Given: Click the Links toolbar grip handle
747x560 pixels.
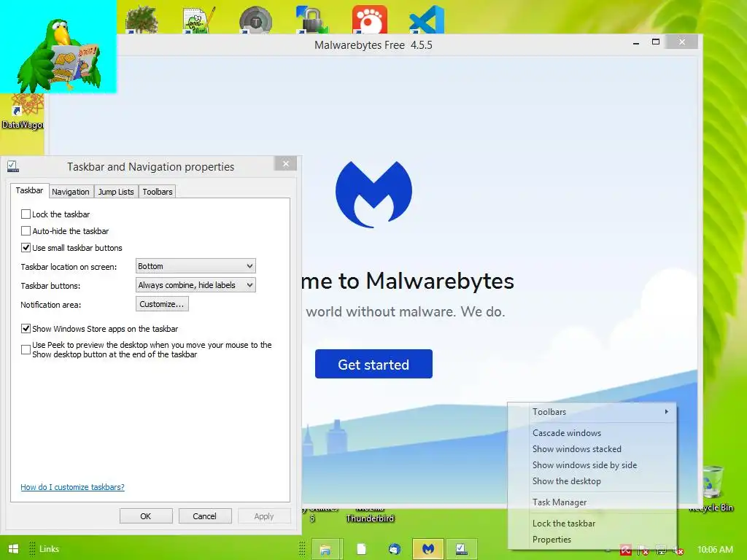Looking at the screenshot, I should click(32, 549).
